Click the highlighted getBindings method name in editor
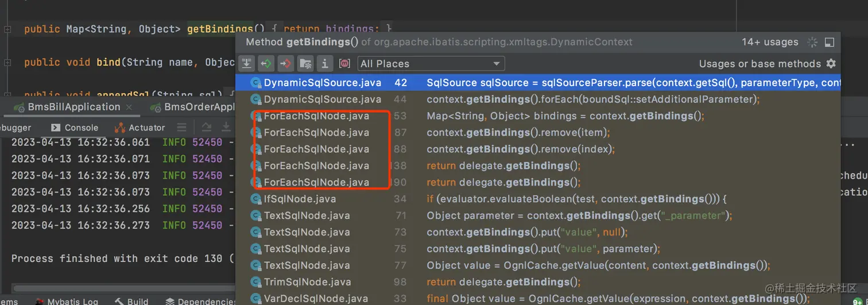Viewport: 868px width, 305px height. click(x=220, y=29)
